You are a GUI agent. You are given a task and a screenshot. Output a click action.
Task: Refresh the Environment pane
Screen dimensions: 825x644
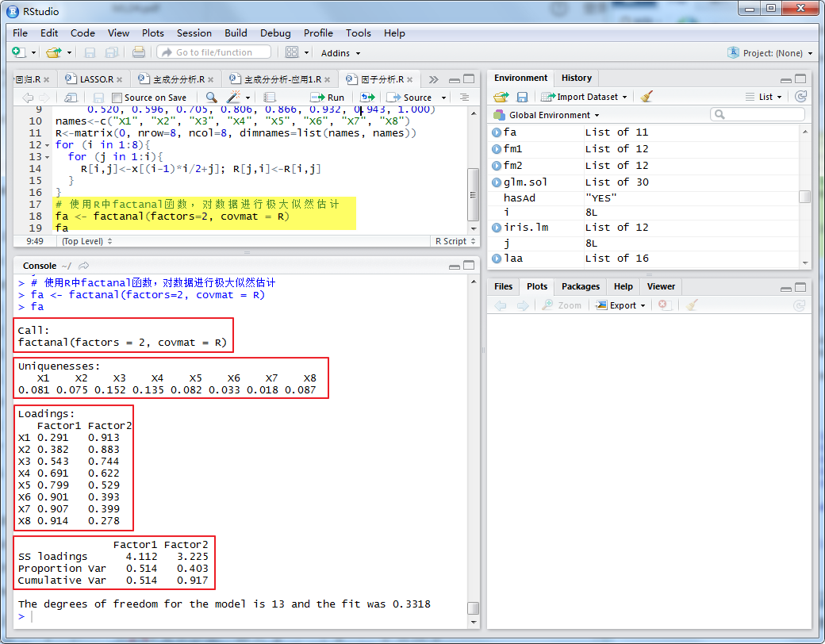tap(800, 97)
